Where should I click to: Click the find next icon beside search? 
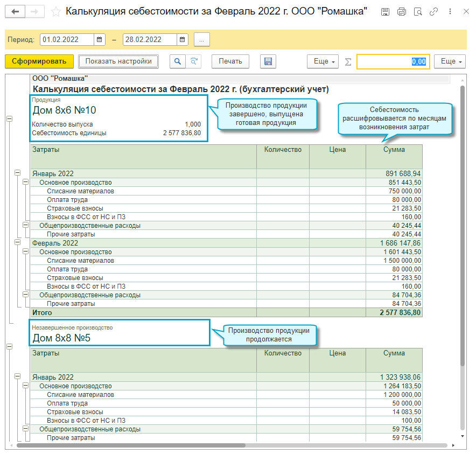coord(194,61)
